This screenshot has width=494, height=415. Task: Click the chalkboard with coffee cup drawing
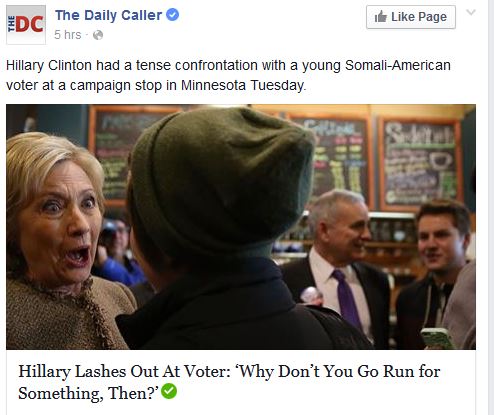coord(420,163)
